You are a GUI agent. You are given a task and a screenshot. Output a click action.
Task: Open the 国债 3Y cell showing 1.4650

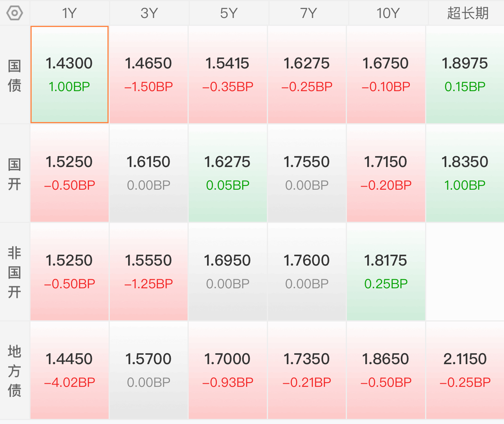149,75
